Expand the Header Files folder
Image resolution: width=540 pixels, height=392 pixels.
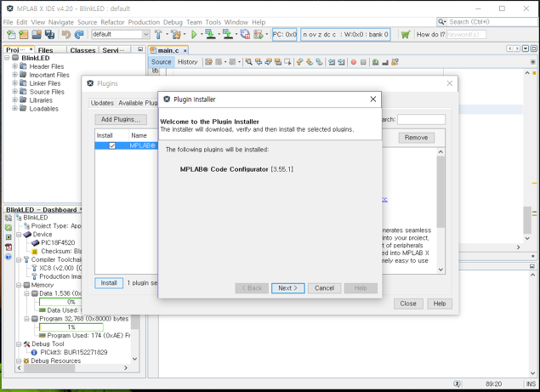coord(14,66)
